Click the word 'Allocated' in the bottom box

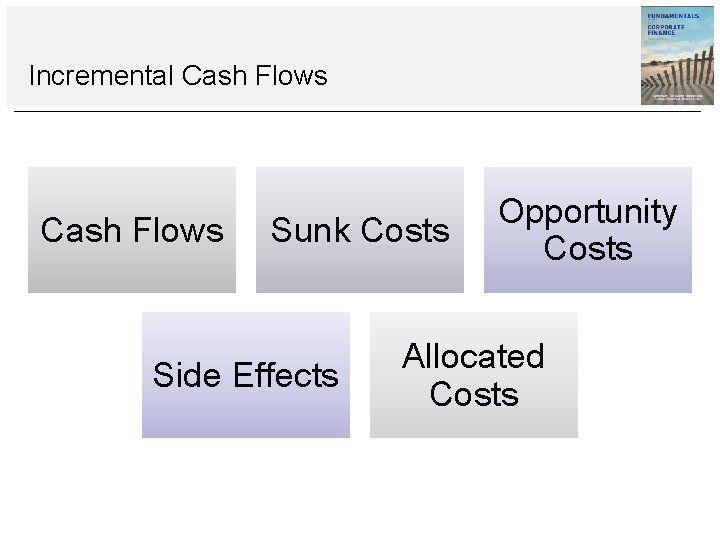(473, 357)
